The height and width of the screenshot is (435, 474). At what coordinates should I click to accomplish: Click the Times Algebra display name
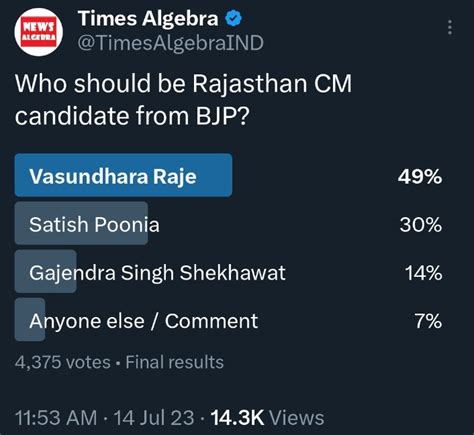pyautogui.click(x=148, y=18)
